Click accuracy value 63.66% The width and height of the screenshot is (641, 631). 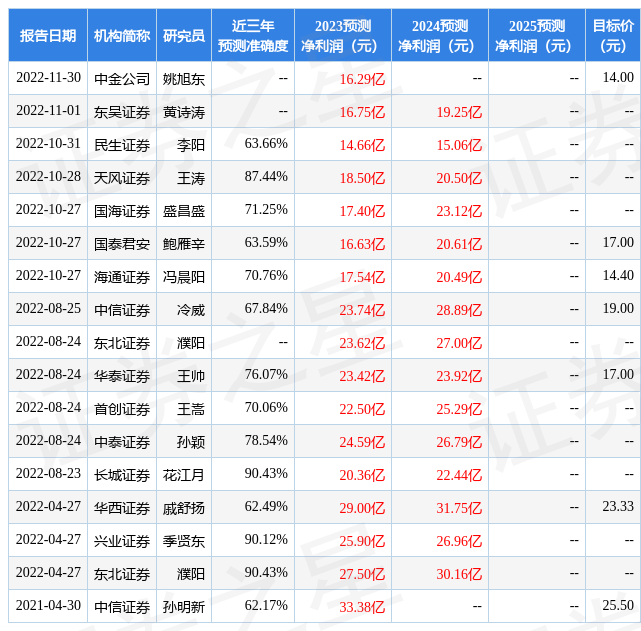click(266, 144)
